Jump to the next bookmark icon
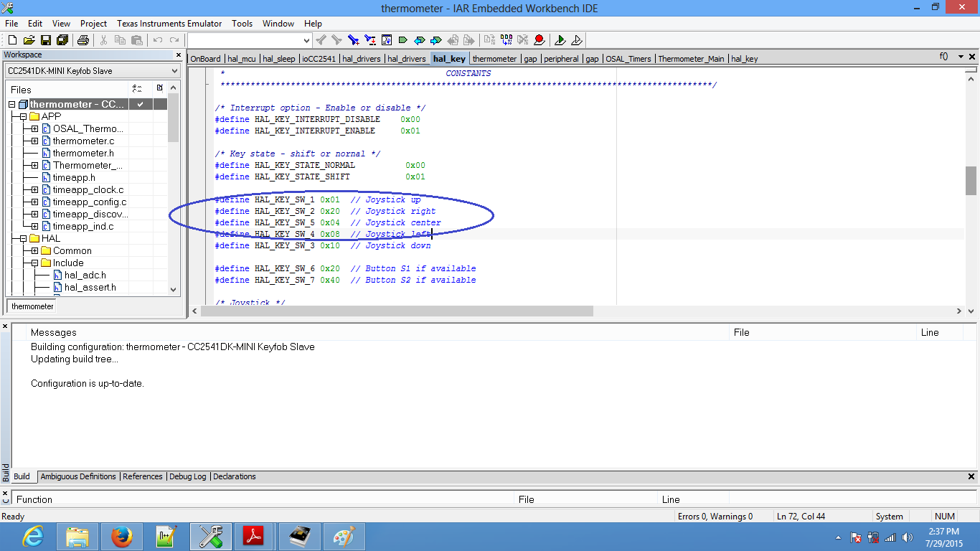 (435, 40)
